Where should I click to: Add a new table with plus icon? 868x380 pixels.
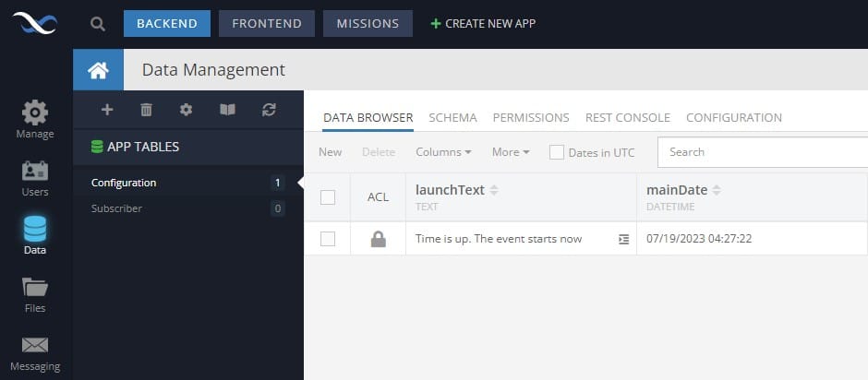[107, 110]
